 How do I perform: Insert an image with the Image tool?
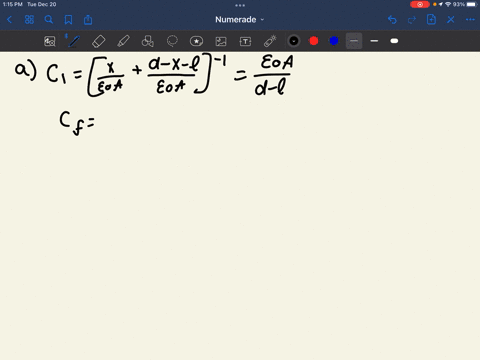pos(221,41)
